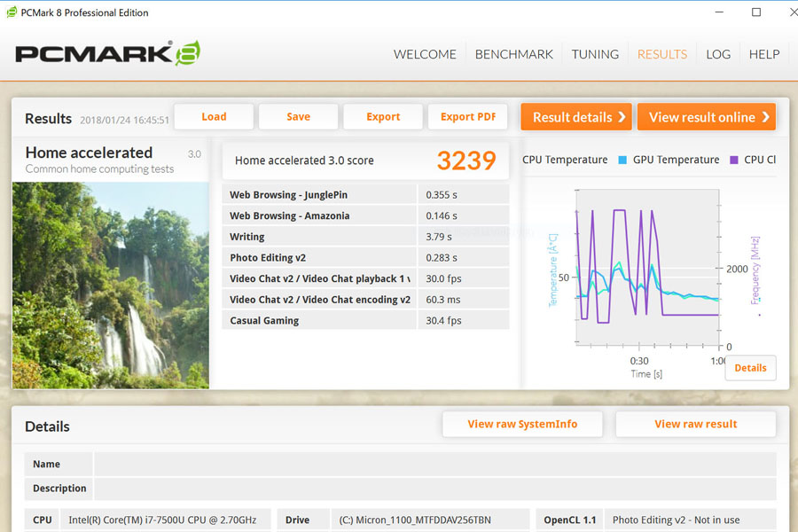
Task: Expand Result details
Action: 576,117
